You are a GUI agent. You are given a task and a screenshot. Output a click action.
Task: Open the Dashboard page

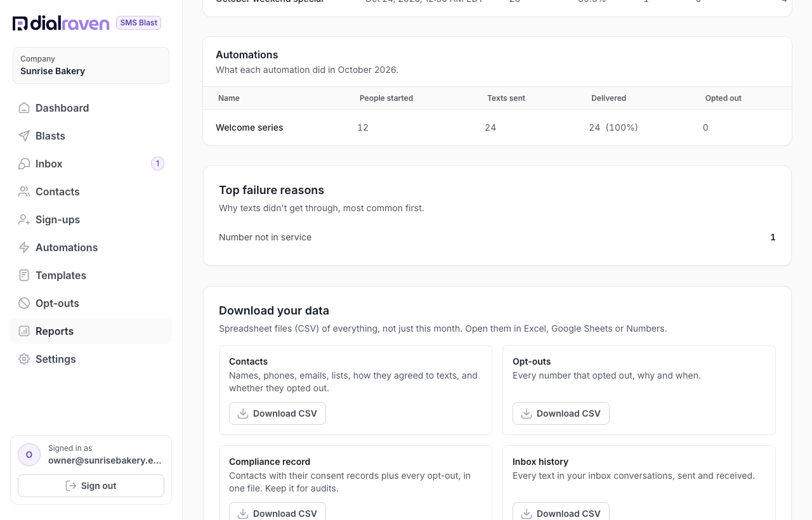(91, 108)
